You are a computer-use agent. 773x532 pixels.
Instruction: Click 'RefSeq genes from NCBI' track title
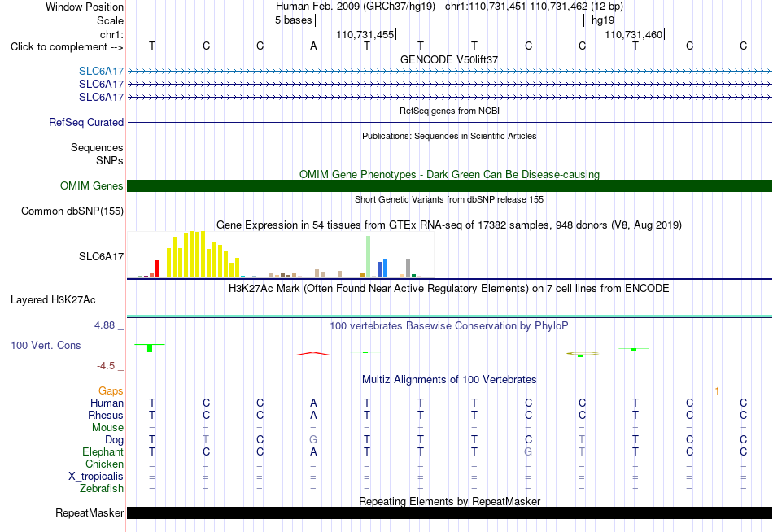click(x=449, y=111)
